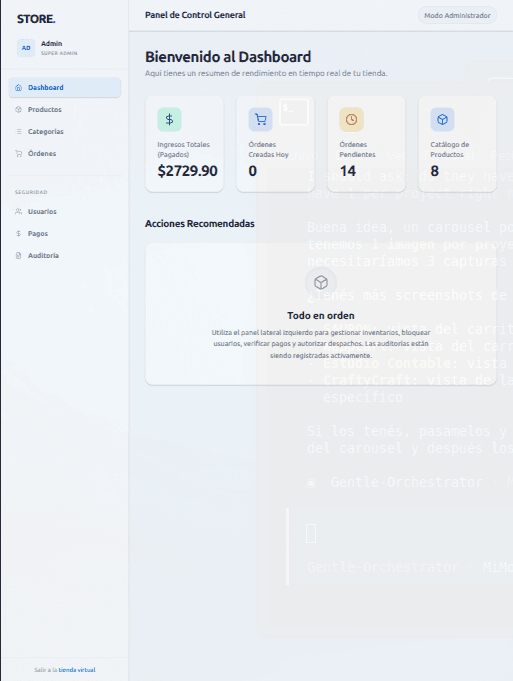Screen dimensions: 513x681
Task: Click the green dollar Ingresos Totales icon
Action: click(x=169, y=119)
